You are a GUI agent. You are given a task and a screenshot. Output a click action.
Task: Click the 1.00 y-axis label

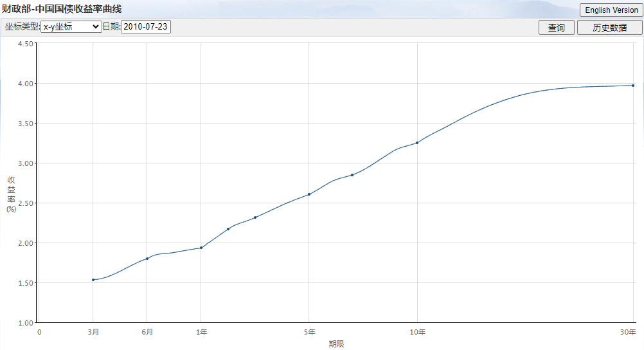pos(26,323)
